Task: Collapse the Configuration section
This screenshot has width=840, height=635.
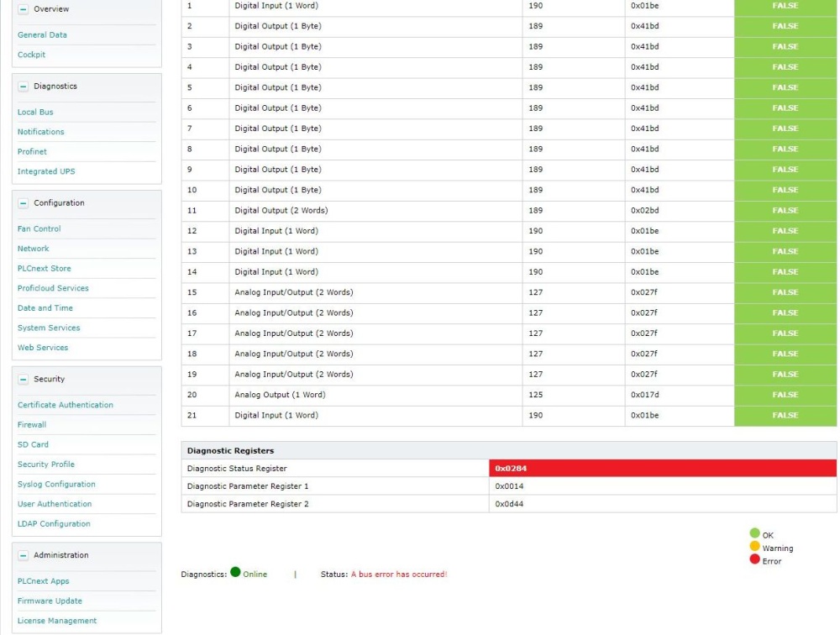Action: pyautogui.click(x=23, y=203)
